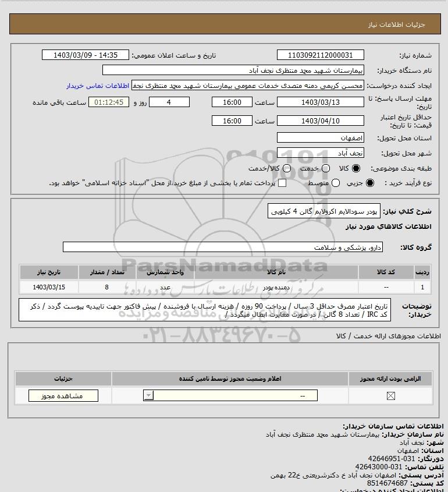Image resolution: width=448 pixels, height=492 pixels.
Task: Click the need number field 1103092112000031
Action: [321, 55]
